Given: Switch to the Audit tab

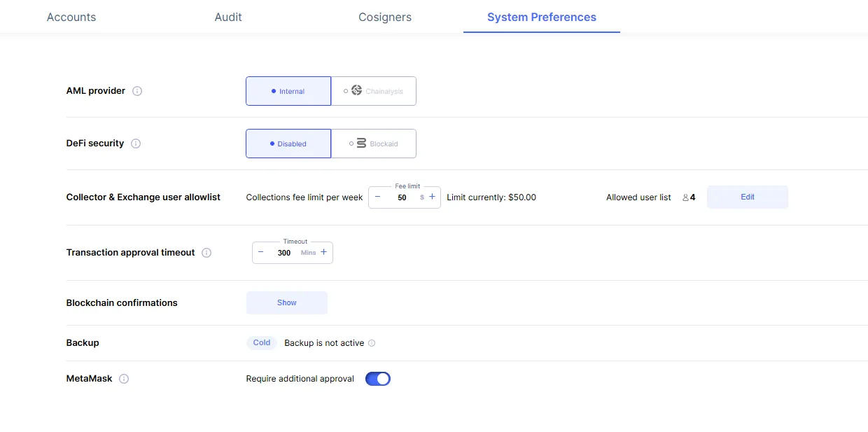Looking at the screenshot, I should tap(228, 17).
